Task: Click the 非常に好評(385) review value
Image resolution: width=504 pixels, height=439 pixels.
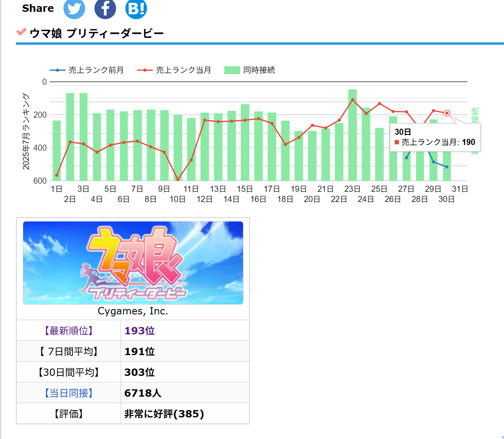Action: click(x=164, y=414)
